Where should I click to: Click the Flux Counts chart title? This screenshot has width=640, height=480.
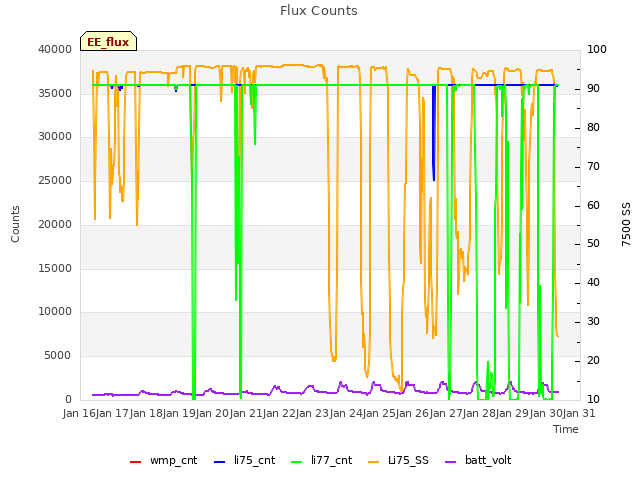coord(319,11)
